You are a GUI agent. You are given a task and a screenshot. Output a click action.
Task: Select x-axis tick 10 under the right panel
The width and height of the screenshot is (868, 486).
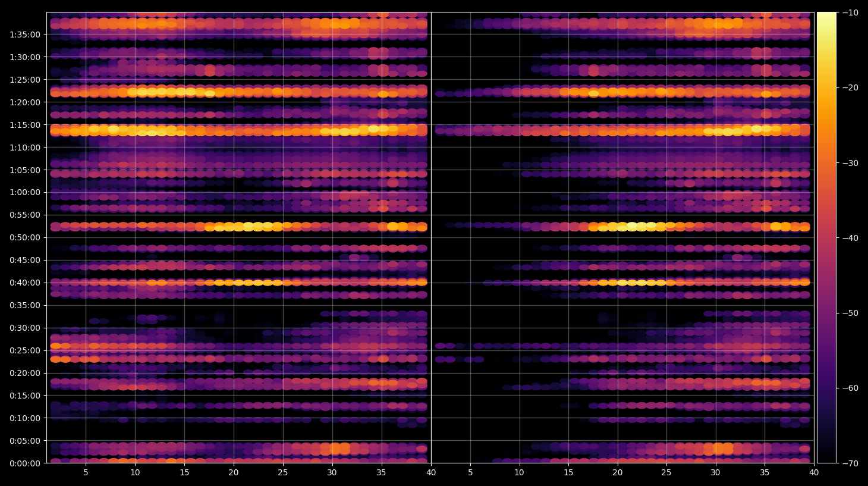[519, 473]
